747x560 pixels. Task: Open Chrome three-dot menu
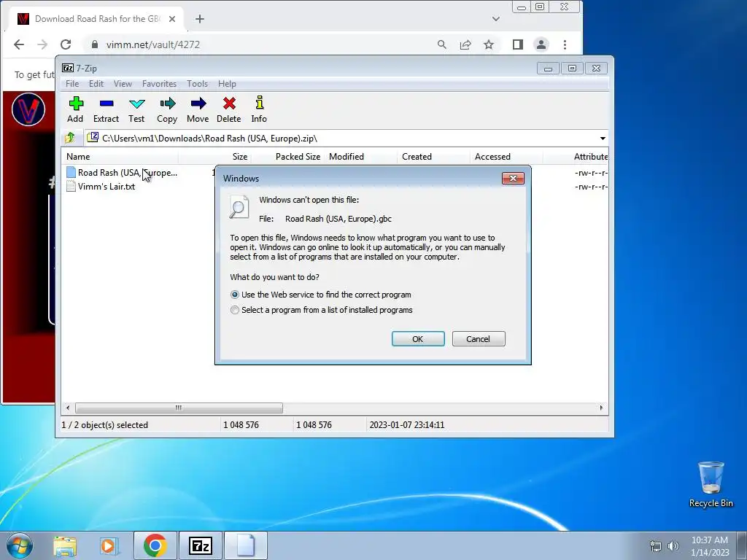(565, 44)
